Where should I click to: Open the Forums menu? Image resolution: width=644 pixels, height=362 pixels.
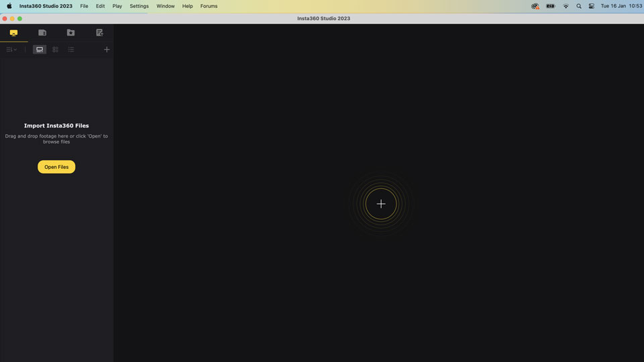pyautogui.click(x=209, y=6)
